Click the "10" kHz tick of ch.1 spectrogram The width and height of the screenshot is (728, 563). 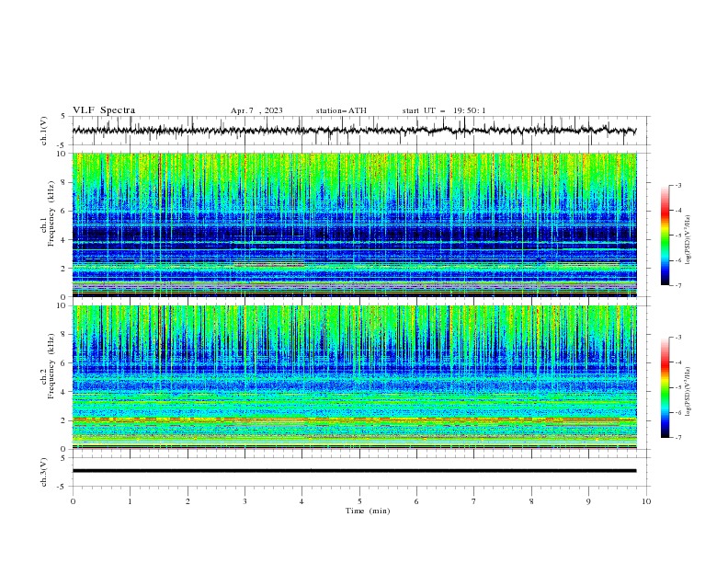63,154
